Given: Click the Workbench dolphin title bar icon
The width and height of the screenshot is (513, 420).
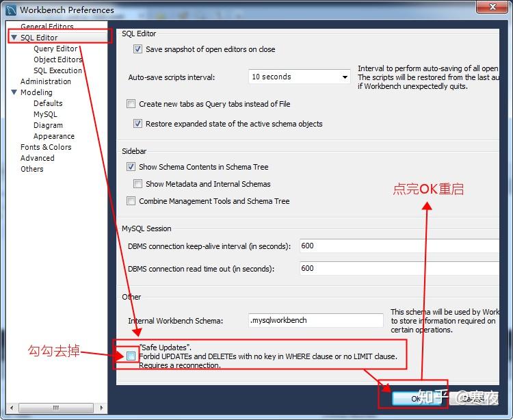Looking at the screenshot, I should 11,10.
